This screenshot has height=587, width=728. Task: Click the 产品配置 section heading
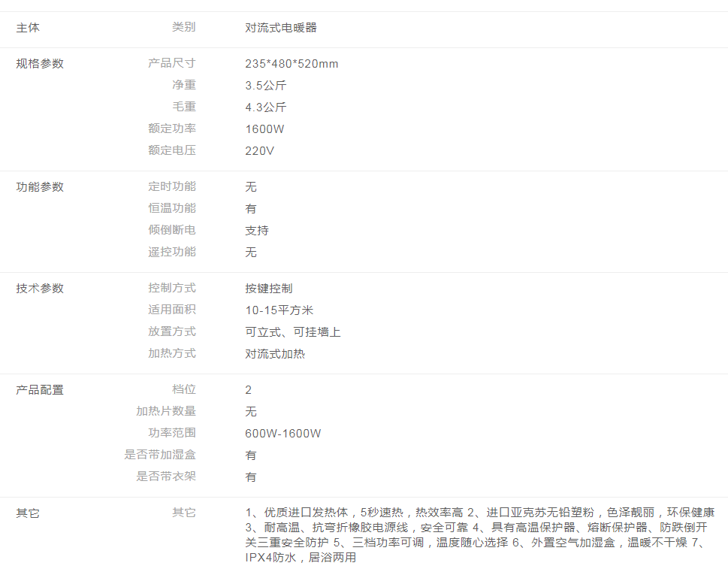pos(40,390)
